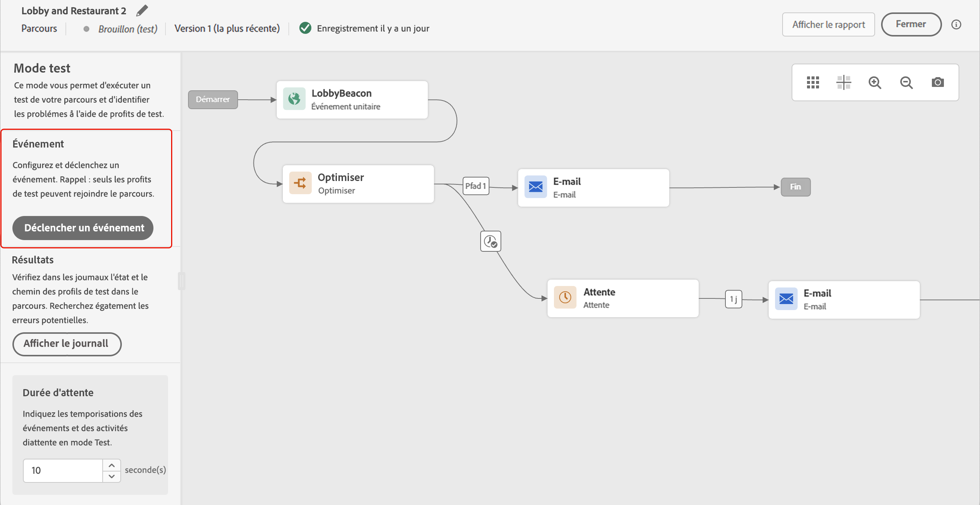The width and height of the screenshot is (980, 505).
Task: Click the wait duration seconds input field
Action: [x=63, y=470]
